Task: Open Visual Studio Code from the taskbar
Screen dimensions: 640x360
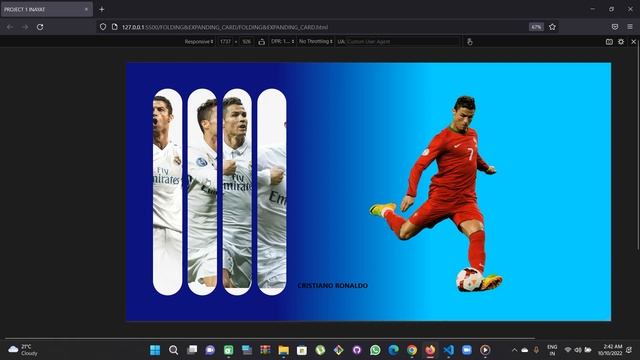Action: pyautogui.click(x=449, y=350)
